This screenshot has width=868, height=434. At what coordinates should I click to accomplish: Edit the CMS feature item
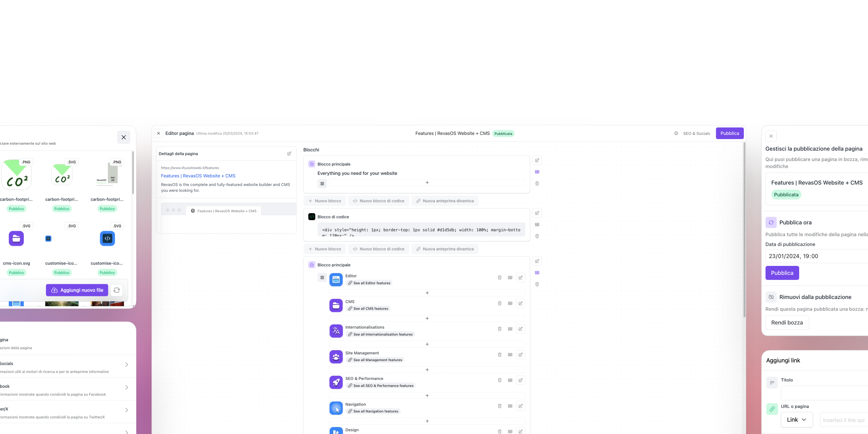521,303
